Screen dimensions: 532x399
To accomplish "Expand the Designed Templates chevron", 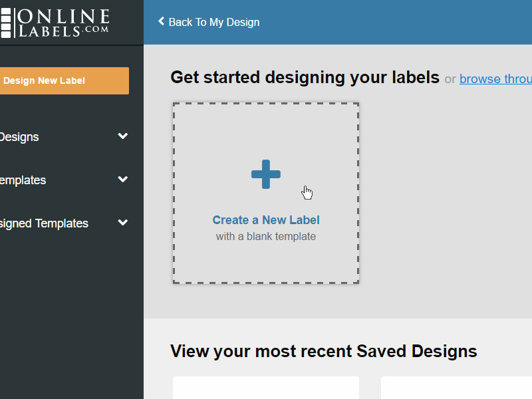I will coord(123,223).
